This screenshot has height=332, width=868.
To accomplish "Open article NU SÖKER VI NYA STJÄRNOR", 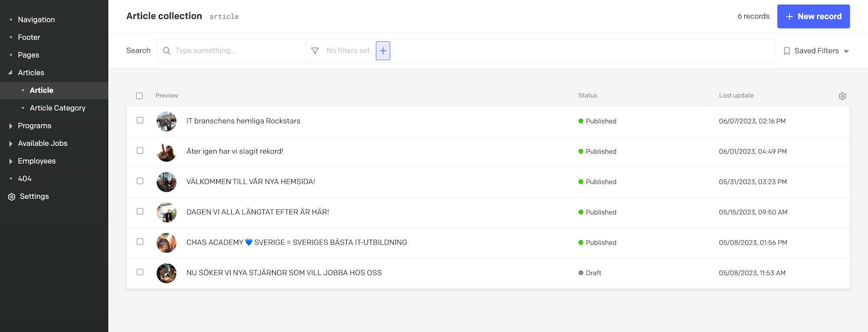I will [x=284, y=273].
